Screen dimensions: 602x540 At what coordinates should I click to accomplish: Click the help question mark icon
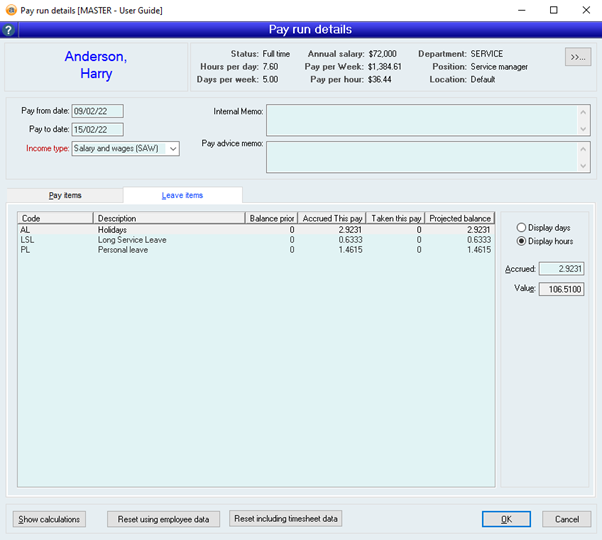(9, 30)
